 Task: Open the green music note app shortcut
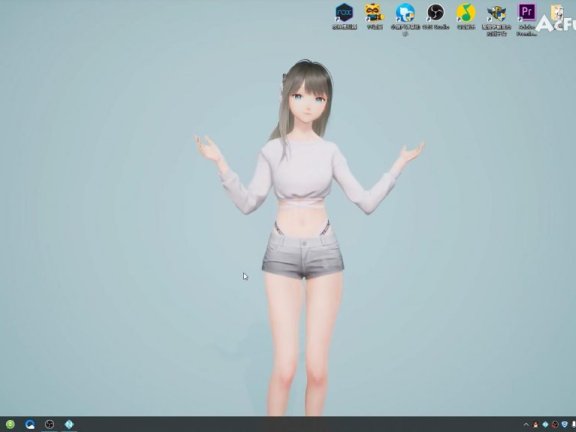pyautogui.click(x=466, y=17)
